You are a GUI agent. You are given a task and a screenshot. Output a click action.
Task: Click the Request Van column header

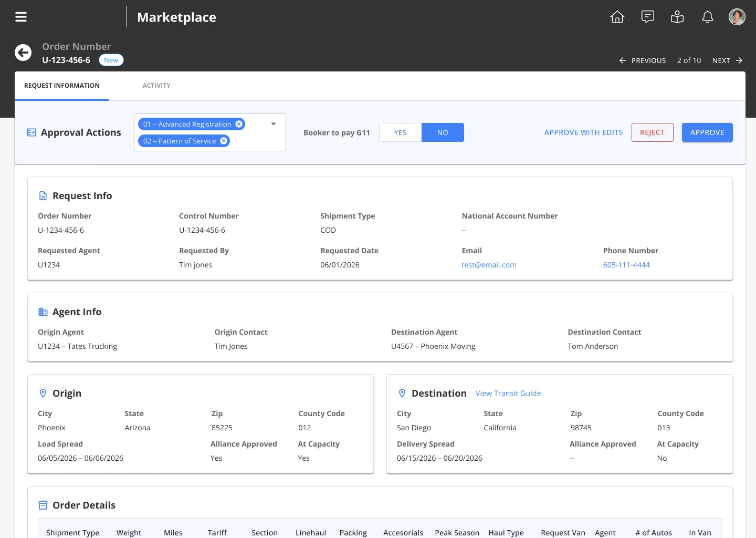(x=563, y=533)
